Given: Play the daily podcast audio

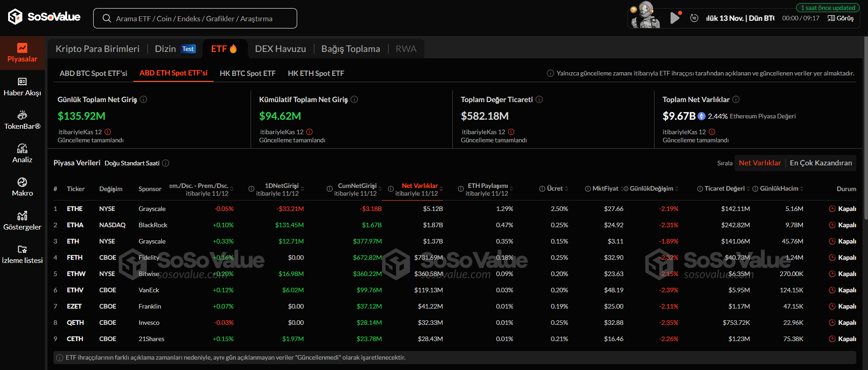Looking at the screenshot, I should click(675, 18).
